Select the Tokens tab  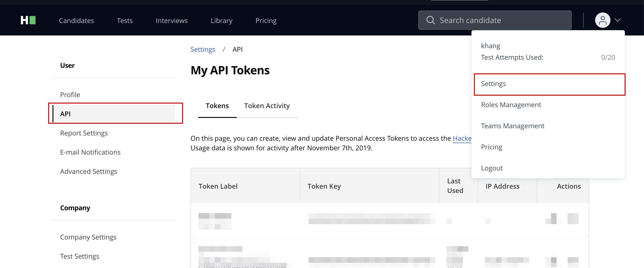pos(217,106)
